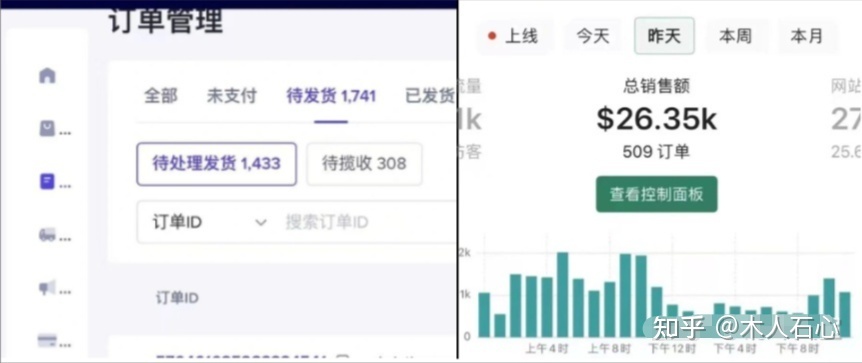Screen dimensions: 862x363
Task: Click the 订单ID column header
Action: [x=177, y=298]
